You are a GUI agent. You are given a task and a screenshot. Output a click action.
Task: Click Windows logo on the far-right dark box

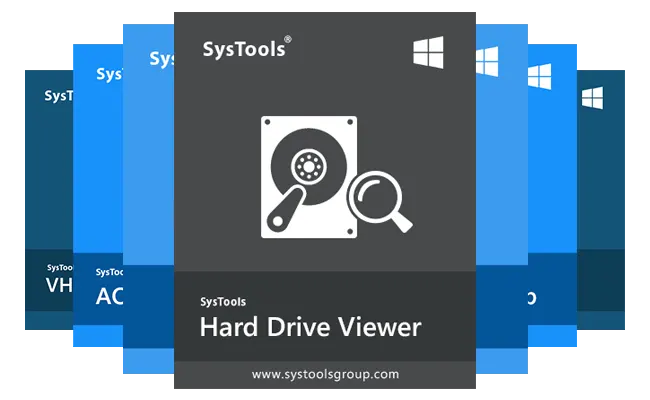(592, 98)
